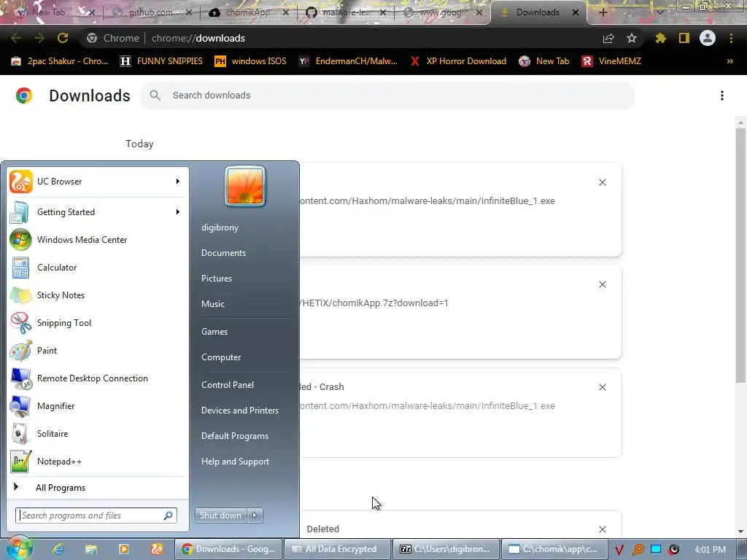
Task: Switch to All Data Encrypted taskbar window
Action: pyautogui.click(x=337, y=549)
